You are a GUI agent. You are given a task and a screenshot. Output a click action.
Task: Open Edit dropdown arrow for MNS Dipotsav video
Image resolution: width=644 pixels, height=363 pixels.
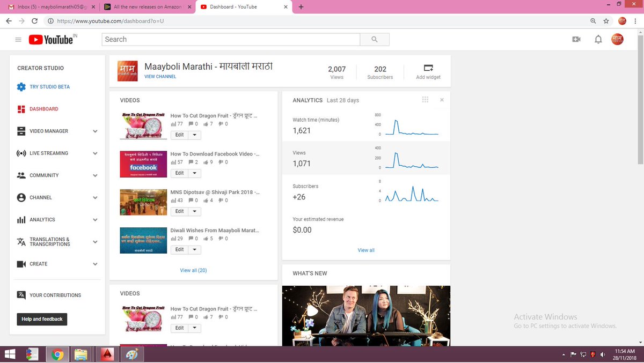(195, 211)
